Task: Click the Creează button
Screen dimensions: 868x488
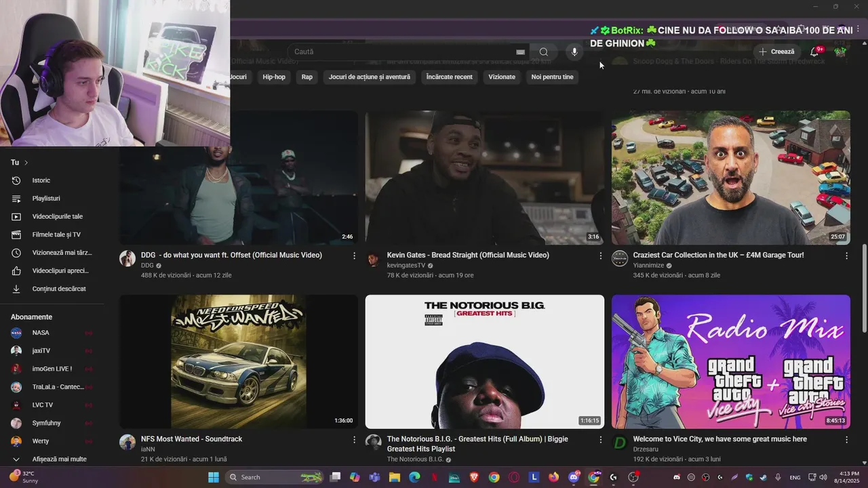Action: [776, 52]
